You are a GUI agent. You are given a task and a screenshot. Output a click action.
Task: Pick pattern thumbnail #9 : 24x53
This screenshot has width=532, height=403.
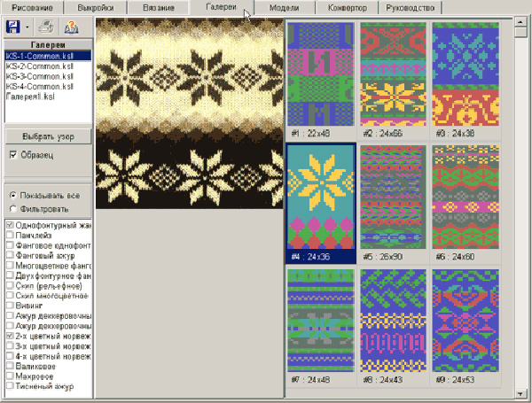click(463, 323)
